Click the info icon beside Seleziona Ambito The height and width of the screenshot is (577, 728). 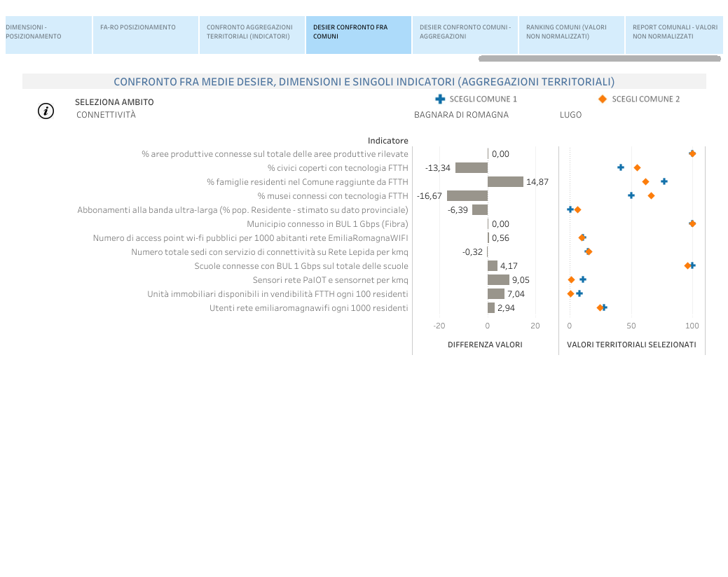tap(46, 111)
